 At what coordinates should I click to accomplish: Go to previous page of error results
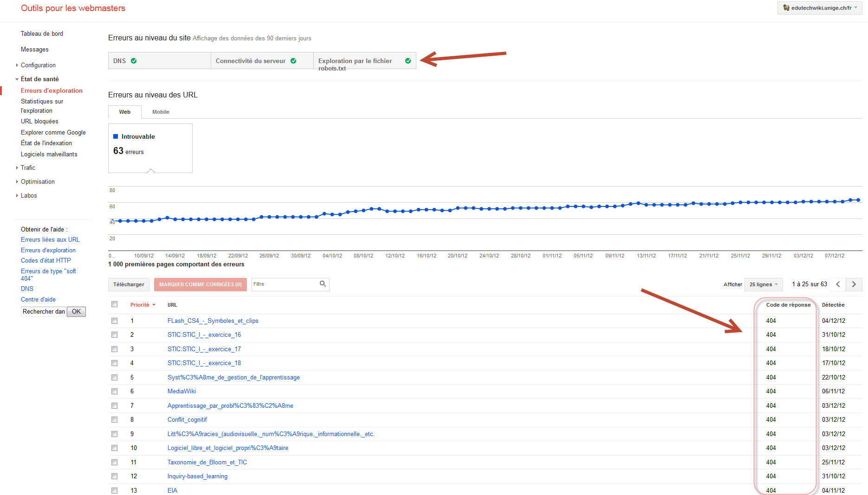click(838, 284)
